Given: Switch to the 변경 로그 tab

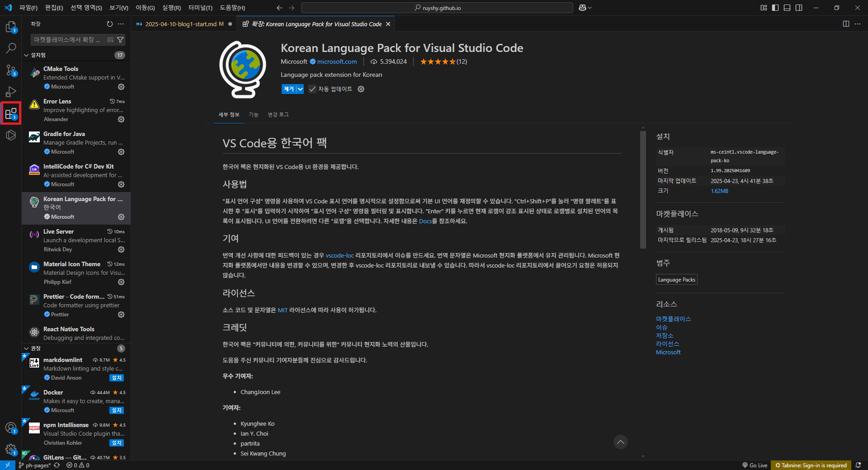Looking at the screenshot, I should tap(278, 114).
